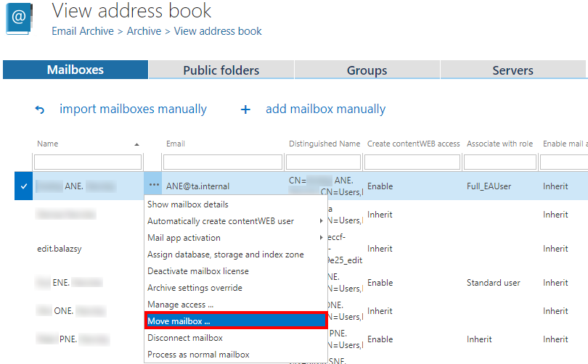Click the Email column filter field
The image size is (588, 364).
(x=222, y=162)
